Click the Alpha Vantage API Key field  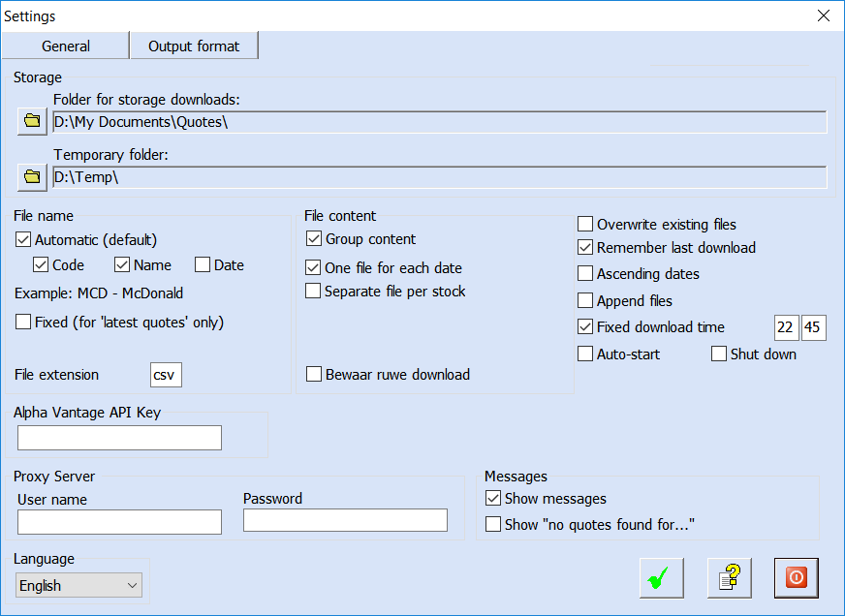[119, 439]
